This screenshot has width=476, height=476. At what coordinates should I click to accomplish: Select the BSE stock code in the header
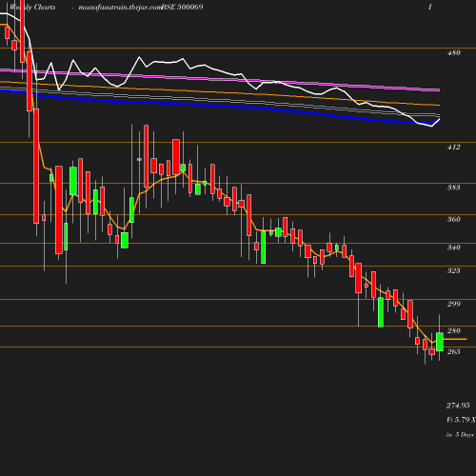(182, 7)
